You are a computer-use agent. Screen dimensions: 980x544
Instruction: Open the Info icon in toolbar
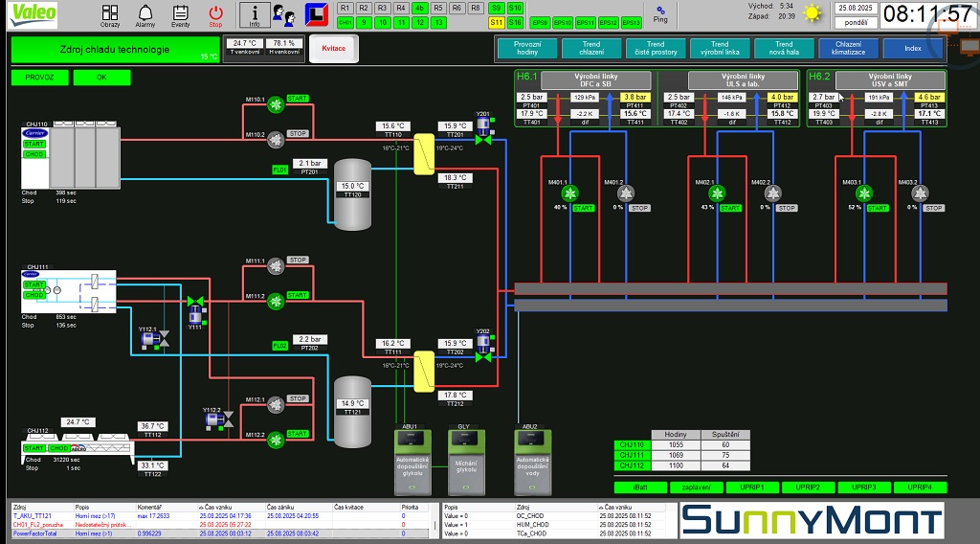[x=255, y=13]
